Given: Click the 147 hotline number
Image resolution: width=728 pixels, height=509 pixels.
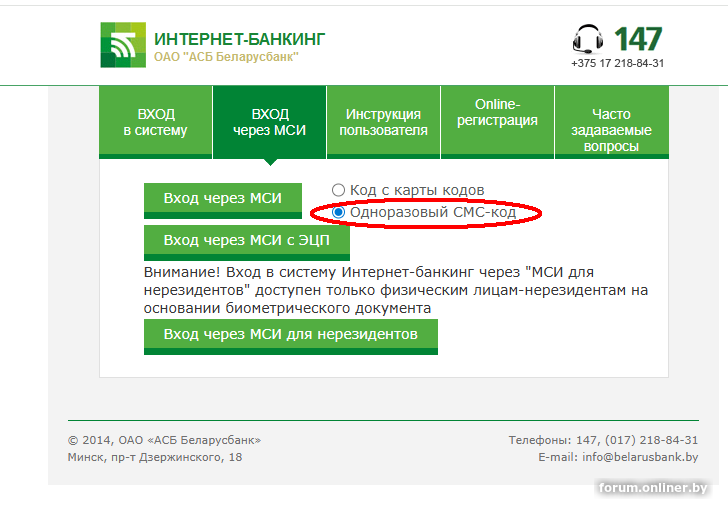Looking at the screenshot, I should tap(638, 39).
